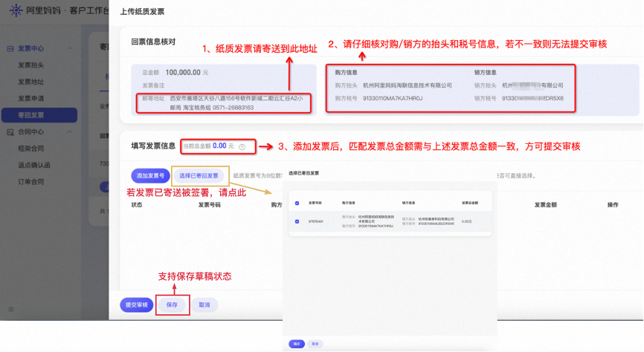Click the 发票中心 invoice icon in sidebar
644x352 pixels.
click(10, 48)
